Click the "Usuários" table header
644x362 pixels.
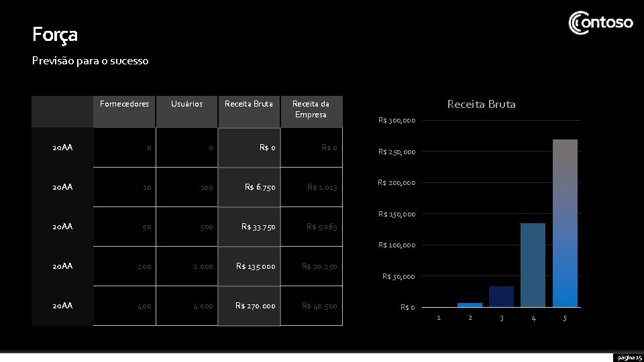coord(187,112)
